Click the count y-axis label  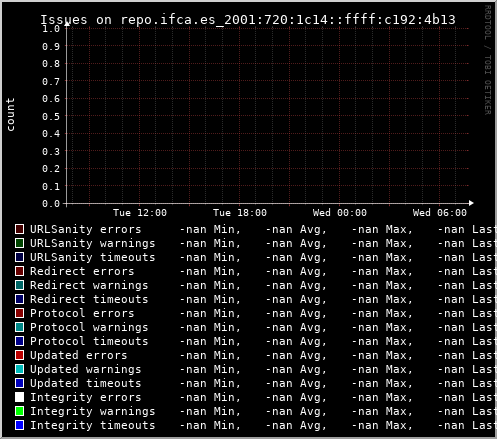[10, 114]
